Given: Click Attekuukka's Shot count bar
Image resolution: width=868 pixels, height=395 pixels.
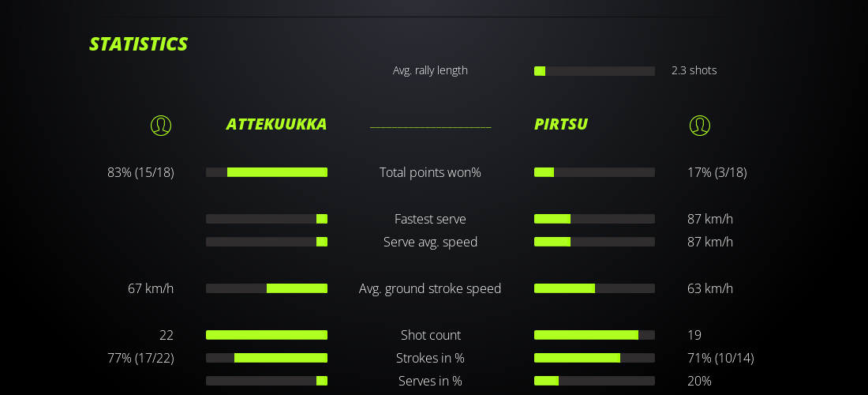Looking at the screenshot, I should point(267,335).
